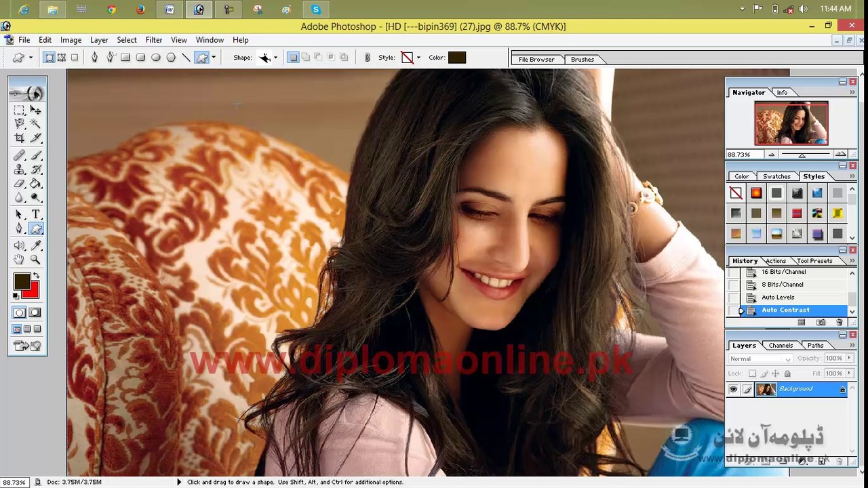This screenshot has width=868, height=488.
Task: Click the red background color swatch
Action: click(x=31, y=291)
